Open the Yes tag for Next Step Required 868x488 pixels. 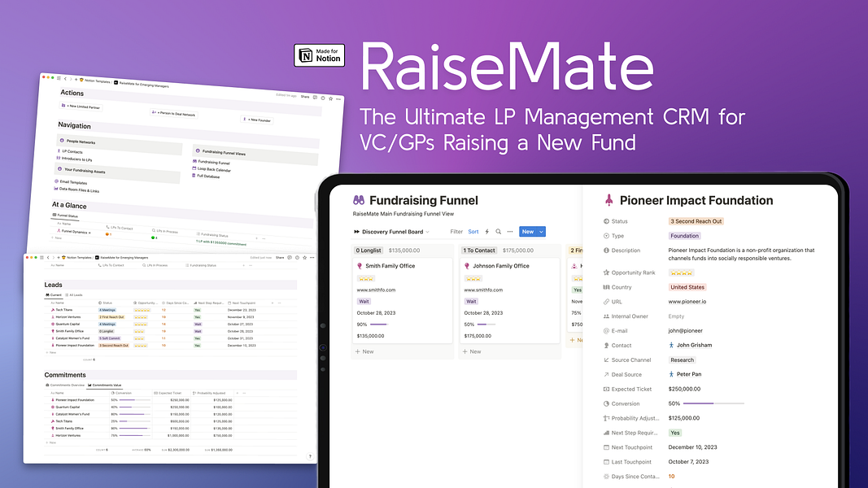pyautogui.click(x=675, y=434)
